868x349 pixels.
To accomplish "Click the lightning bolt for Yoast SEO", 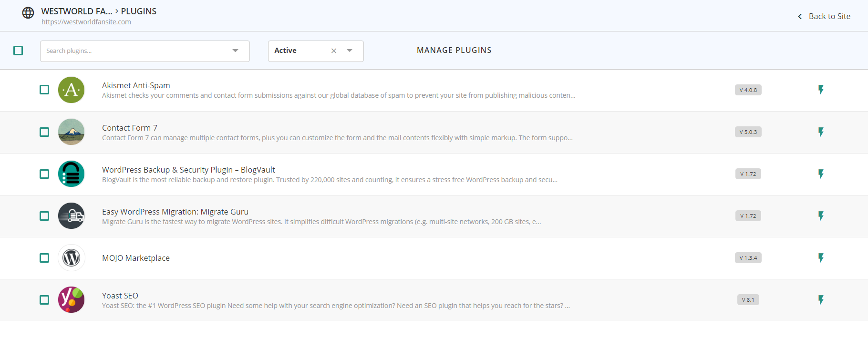I will coord(821,299).
